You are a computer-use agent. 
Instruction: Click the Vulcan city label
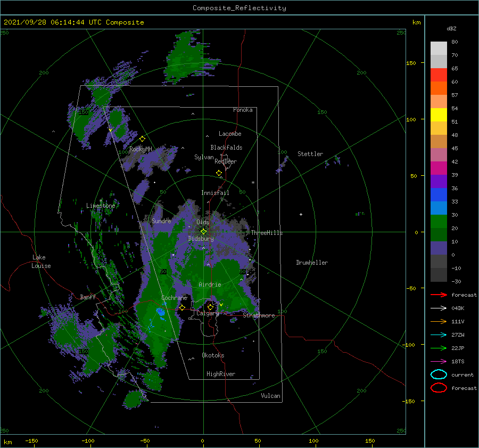(271, 396)
